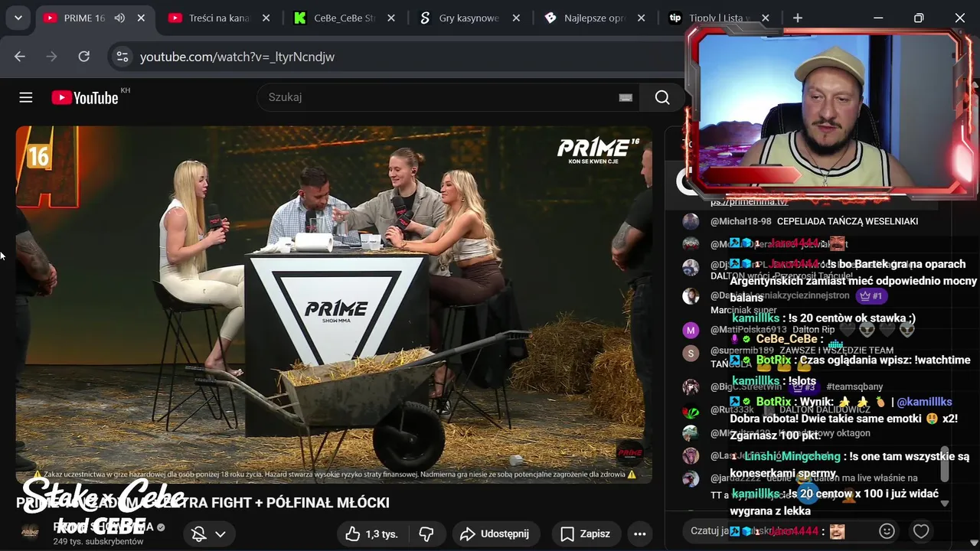Open the YouTube guide hamburger menu
980x551 pixels.
(26, 97)
